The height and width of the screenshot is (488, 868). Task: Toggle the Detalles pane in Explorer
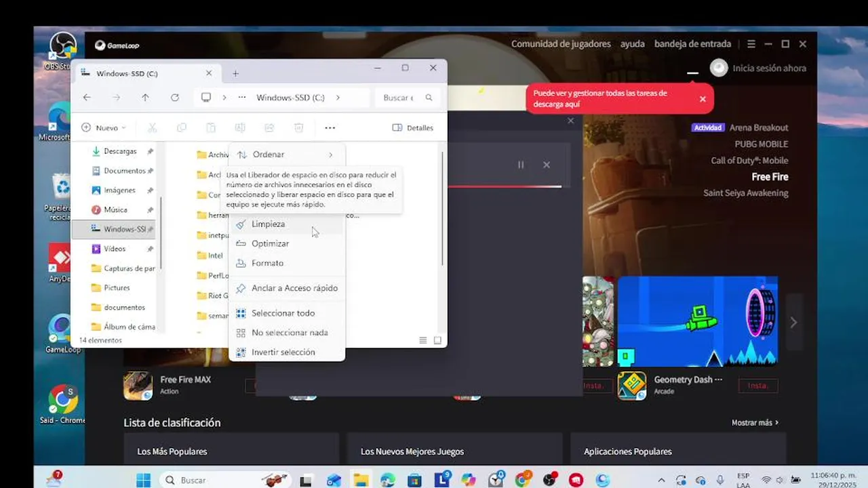tap(413, 127)
